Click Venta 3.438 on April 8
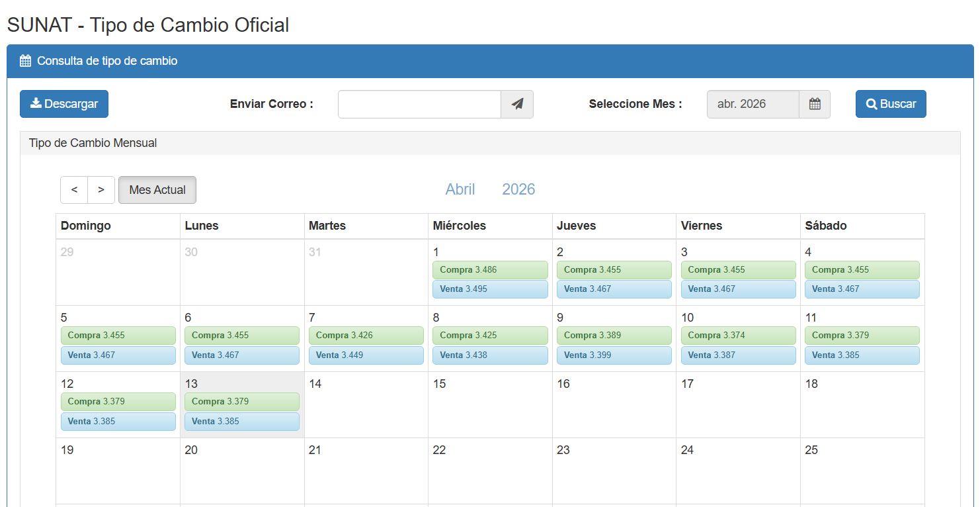The height and width of the screenshot is (507, 980). coord(490,355)
